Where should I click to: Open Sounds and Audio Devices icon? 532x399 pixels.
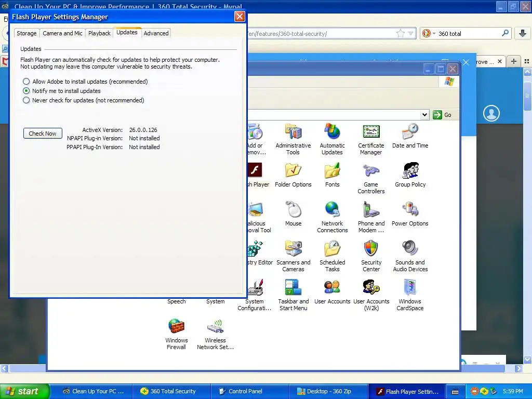click(x=410, y=256)
